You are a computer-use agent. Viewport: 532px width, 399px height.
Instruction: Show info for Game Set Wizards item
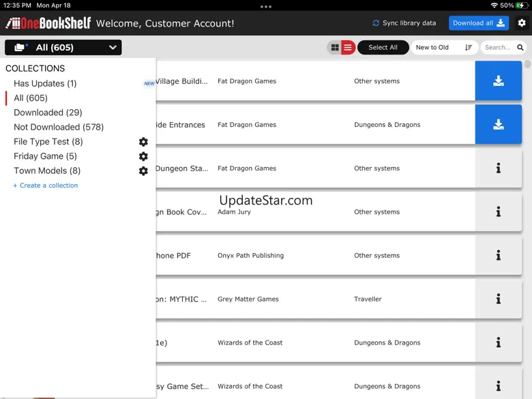[x=498, y=386]
